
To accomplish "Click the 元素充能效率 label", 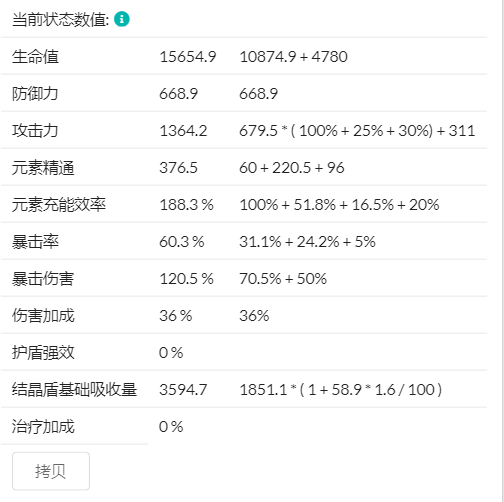I will coord(59,204).
